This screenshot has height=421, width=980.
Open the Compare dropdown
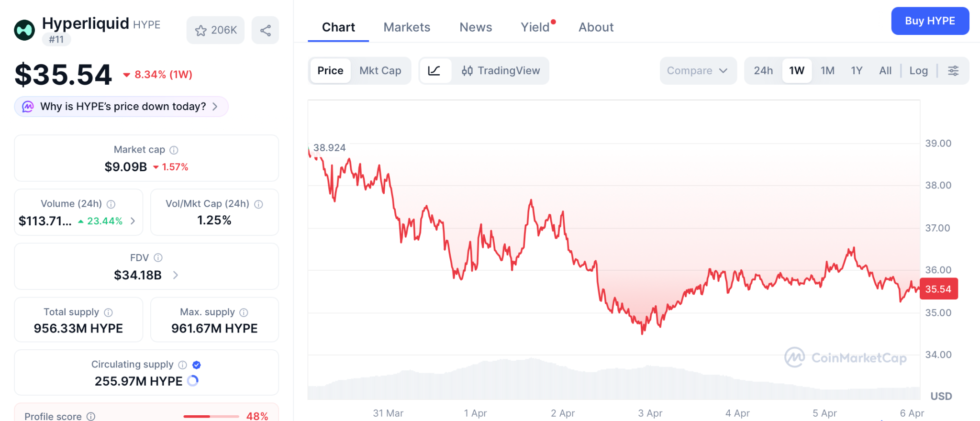(x=697, y=71)
